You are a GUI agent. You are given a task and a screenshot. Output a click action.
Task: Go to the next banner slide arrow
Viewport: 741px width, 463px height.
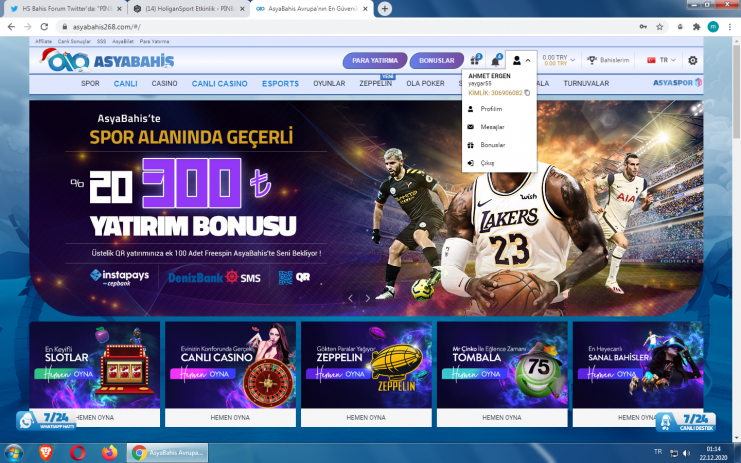(x=368, y=298)
